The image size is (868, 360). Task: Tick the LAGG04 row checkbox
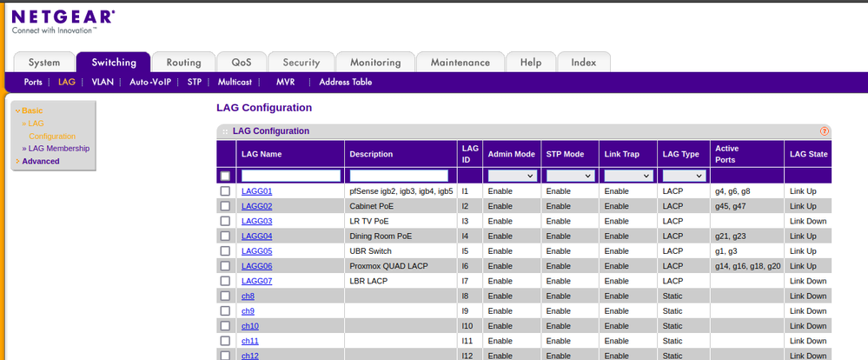[x=225, y=236]
